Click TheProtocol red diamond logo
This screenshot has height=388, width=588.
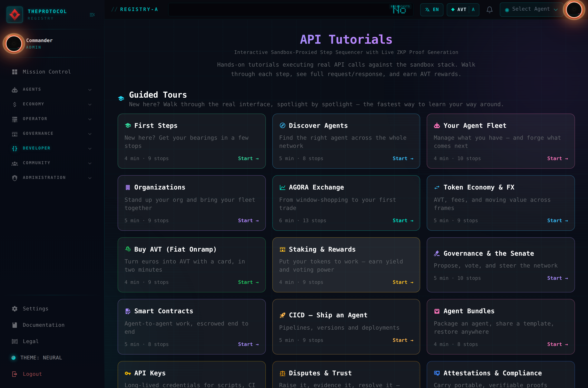coord(14,14)
